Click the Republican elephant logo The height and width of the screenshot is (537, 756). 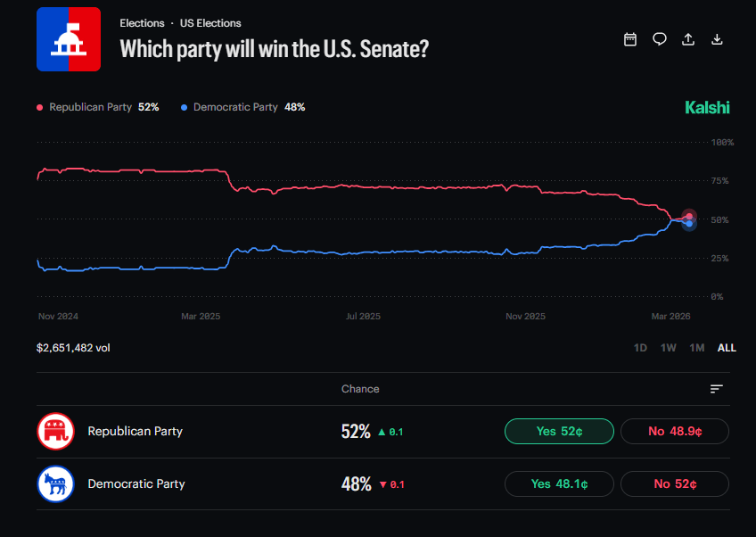pos(55,432)
